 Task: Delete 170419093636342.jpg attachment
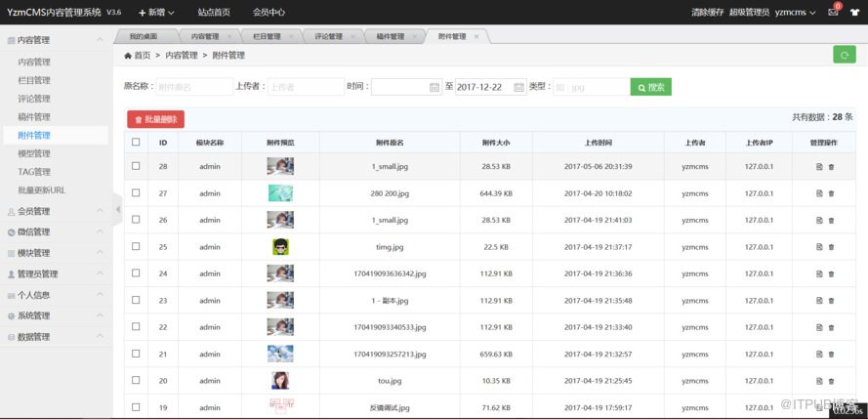coord(831,273)
